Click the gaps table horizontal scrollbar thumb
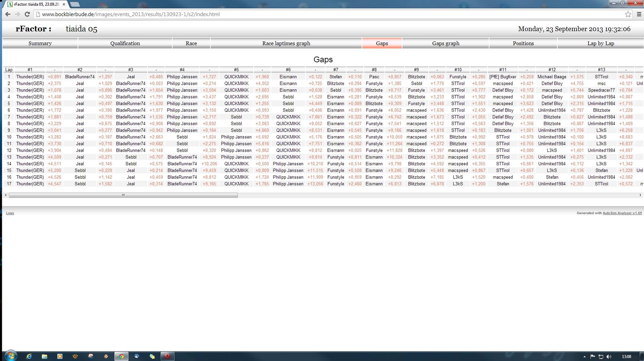Image resolution: width=644 pixels, height=361 pixels. pos(123,195)
